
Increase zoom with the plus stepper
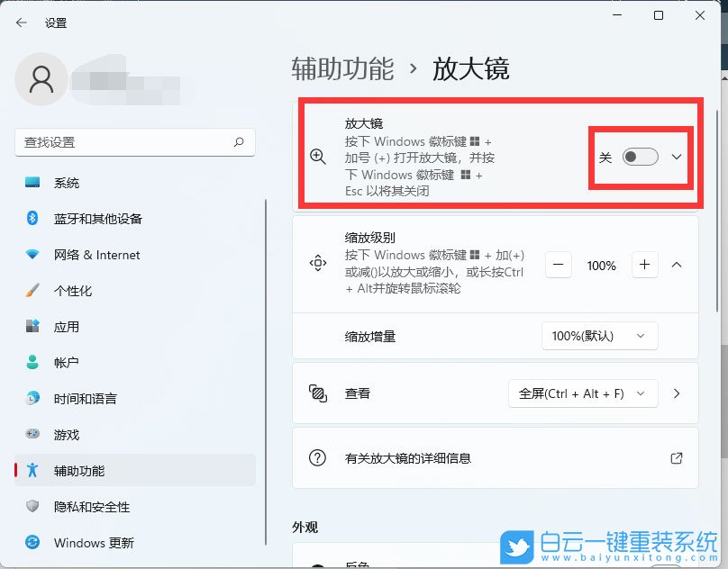(x=644, y=265)
